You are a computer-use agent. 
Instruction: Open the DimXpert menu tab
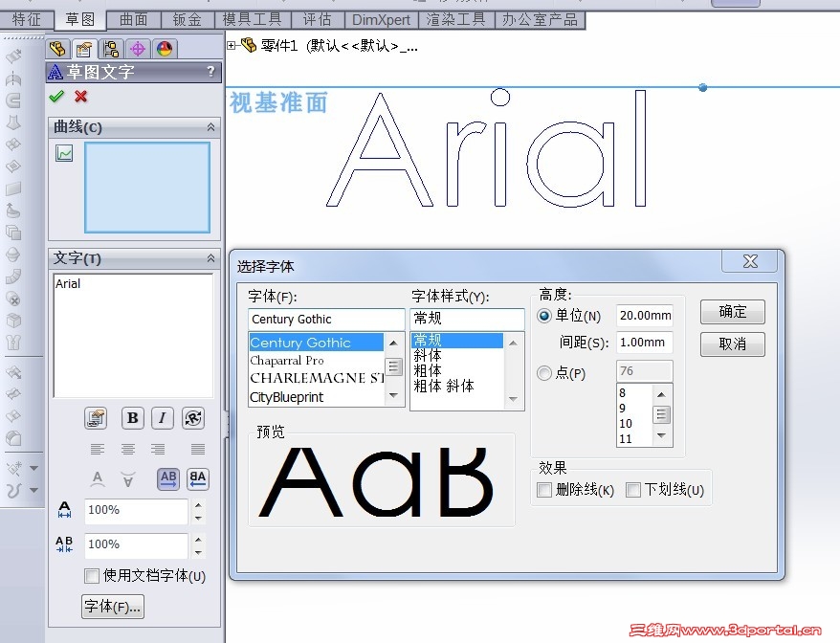coord(381,19)
